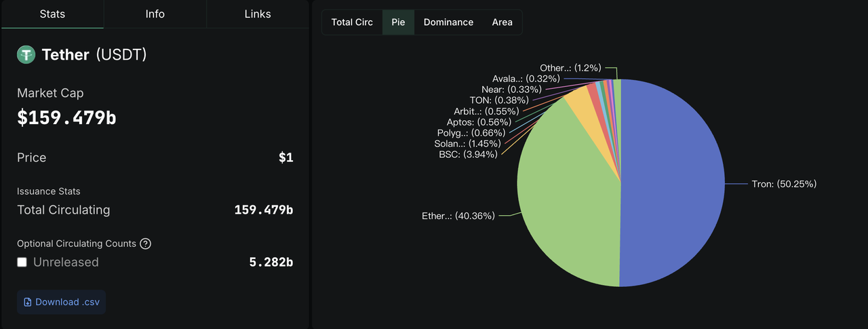Click the Tether logo icon

(26, 55)
